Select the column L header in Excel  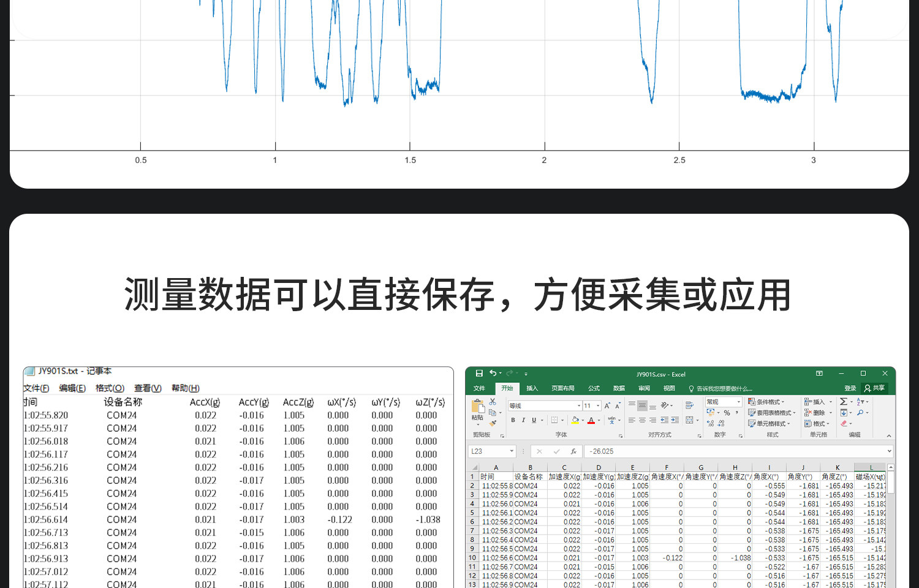pos(871,467)
